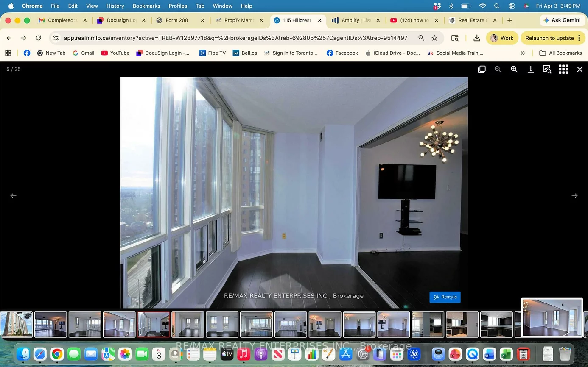Open the copy/duplicate view icon in viewer toolbar
The height and width of the screenshot is (367, 588).
(x=482, y=69)
